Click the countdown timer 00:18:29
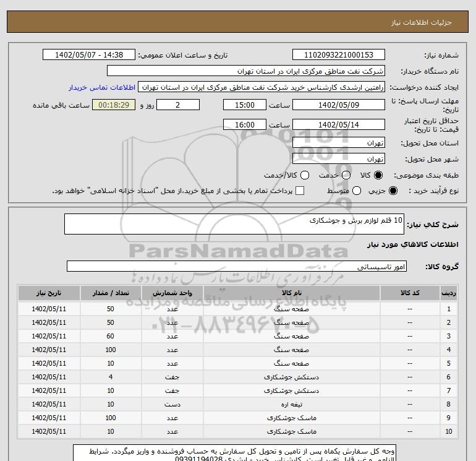The image size is (476, 461). pos(114,105)
